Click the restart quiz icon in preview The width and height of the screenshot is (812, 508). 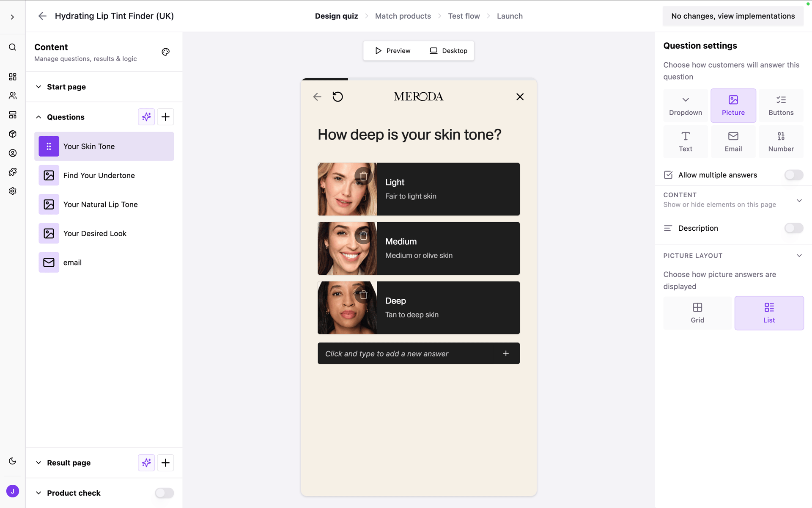(337, 97)
